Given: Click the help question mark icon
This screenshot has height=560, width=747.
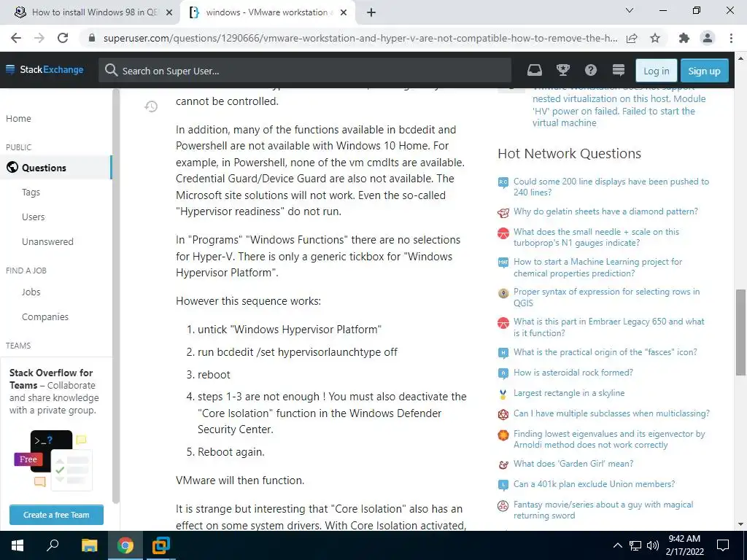Looking at the screenshot, I should click(x=591, y=71).
